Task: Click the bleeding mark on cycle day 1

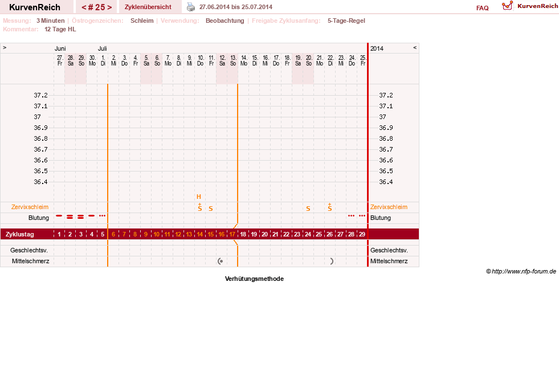Action: [59, 215]
